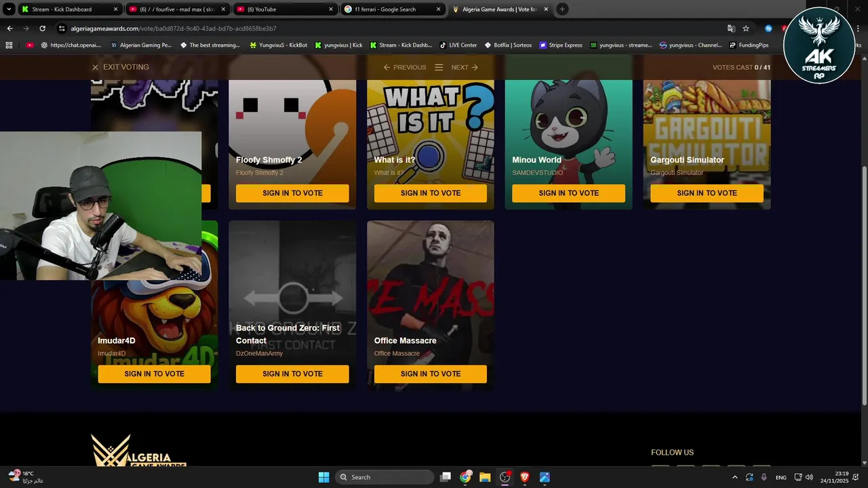Open the apps grid in bookmarks bar
This screenshot has width=868, height=488.
click(9, 45)
